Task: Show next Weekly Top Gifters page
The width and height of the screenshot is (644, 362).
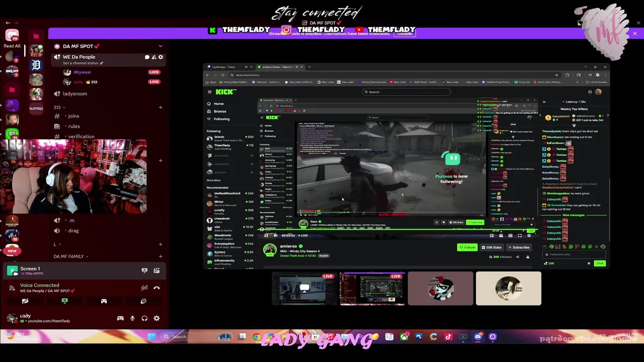Action: 607,116
